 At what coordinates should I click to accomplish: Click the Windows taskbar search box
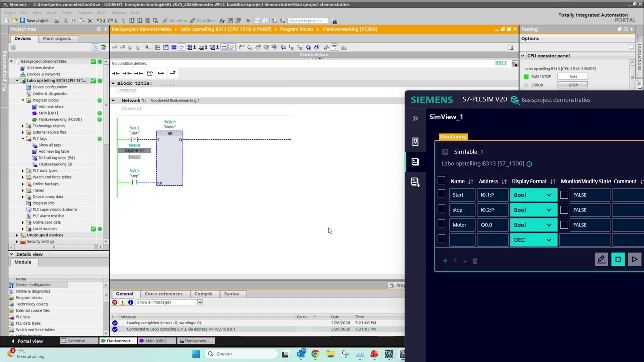click(x=240, y=354)
